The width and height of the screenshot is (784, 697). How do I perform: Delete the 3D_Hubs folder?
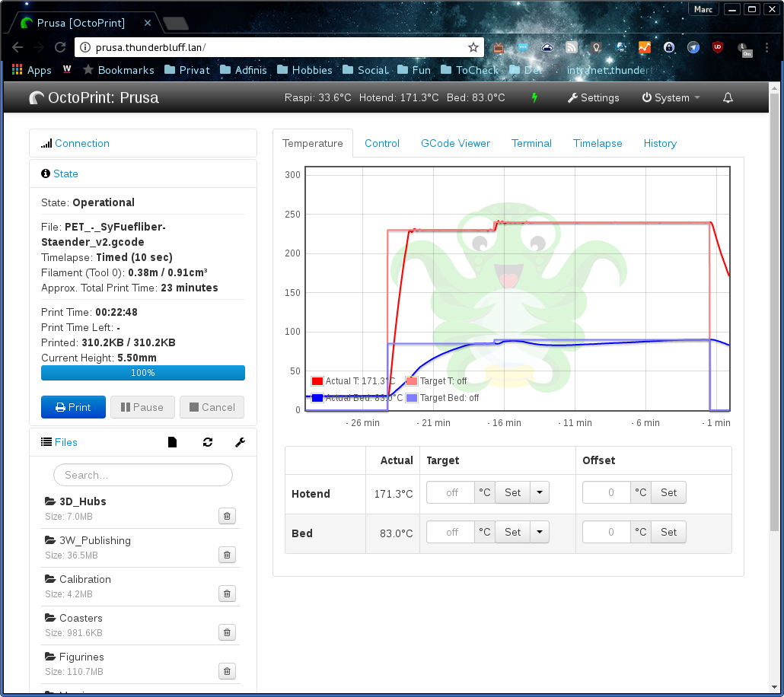(x=226, y=516)
